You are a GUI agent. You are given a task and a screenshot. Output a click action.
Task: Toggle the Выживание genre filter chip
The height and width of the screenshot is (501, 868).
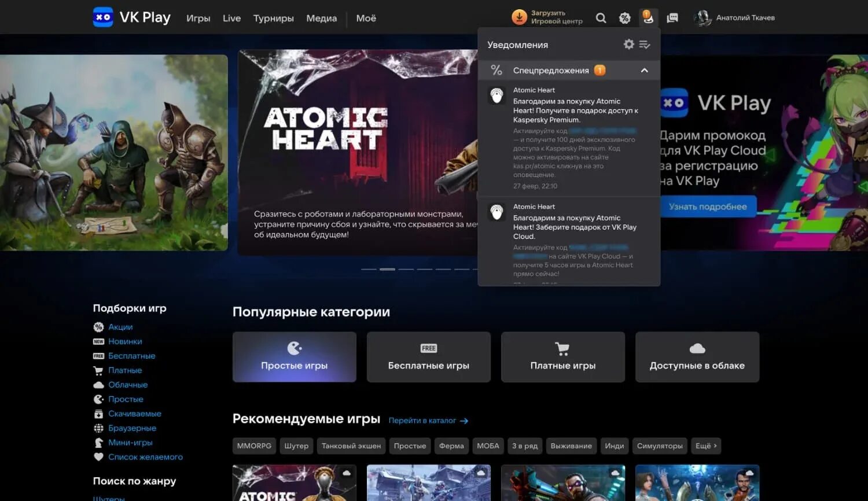[x=571, y=445]
